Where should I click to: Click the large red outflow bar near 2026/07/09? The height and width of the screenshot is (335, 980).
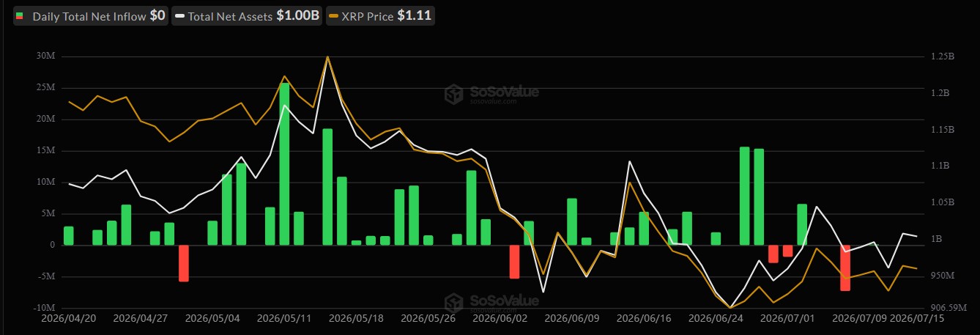(x=845, y=268)
